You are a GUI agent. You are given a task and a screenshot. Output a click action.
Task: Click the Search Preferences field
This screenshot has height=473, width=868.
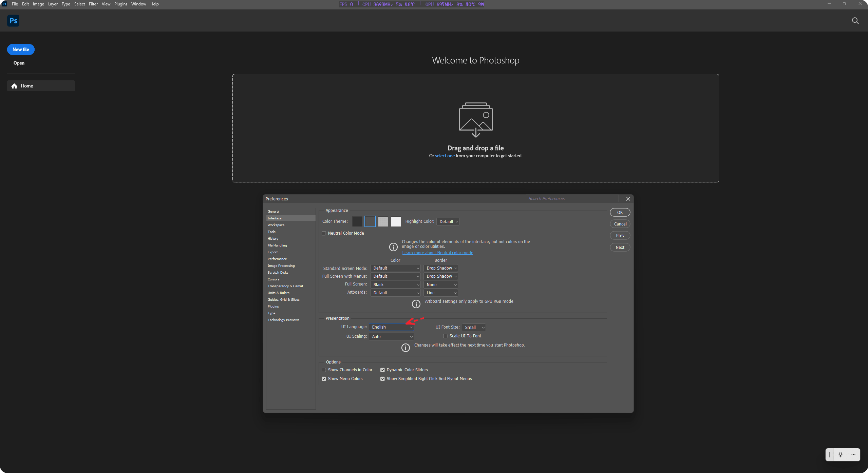point(572,199)
